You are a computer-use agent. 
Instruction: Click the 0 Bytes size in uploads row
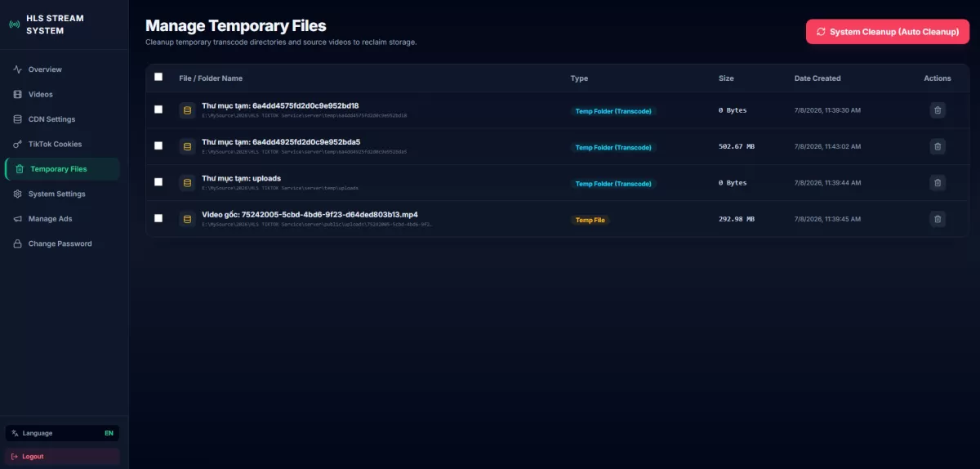(733, 183)
